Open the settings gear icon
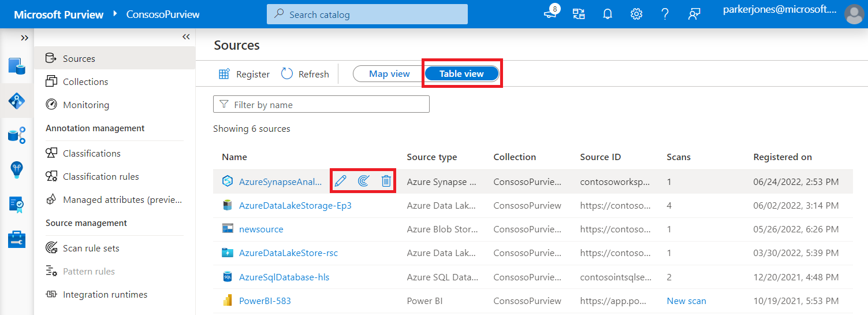The height and width of the screenshot is (315, 868). click(636, 14)
